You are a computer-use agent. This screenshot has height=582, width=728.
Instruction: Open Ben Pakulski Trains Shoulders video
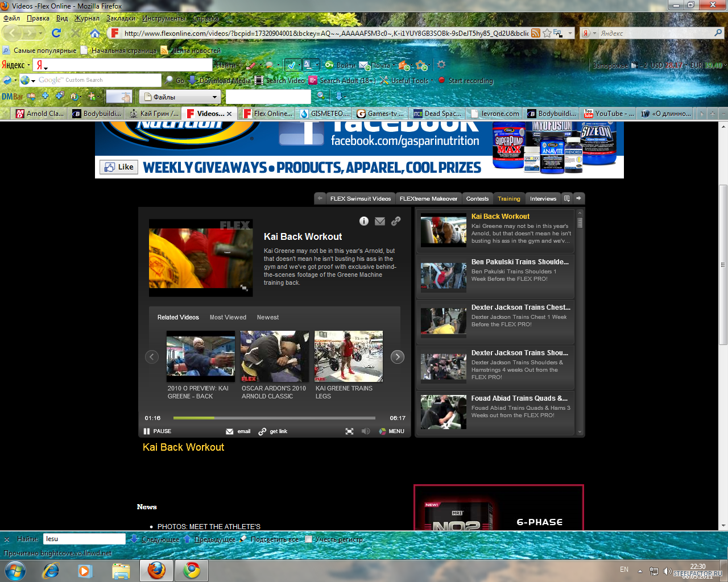tap(519, 262)
